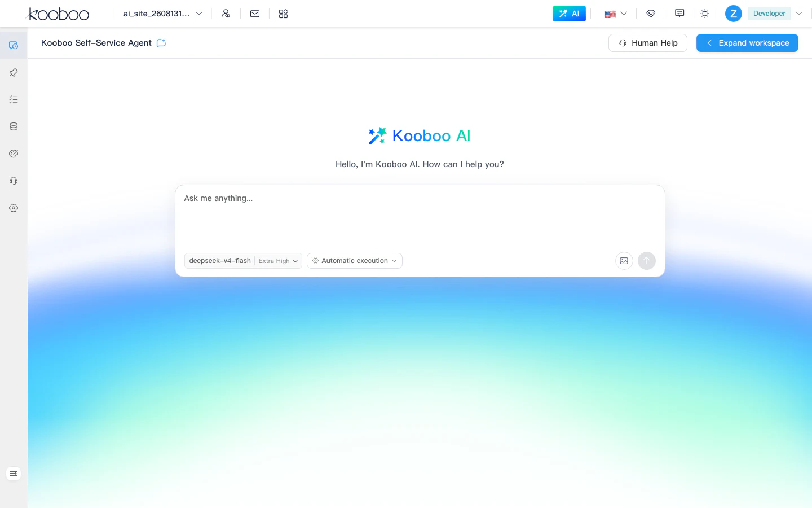Open the deepseek-v4-flash model selector

pyautogui.click(x=243, y=261)
